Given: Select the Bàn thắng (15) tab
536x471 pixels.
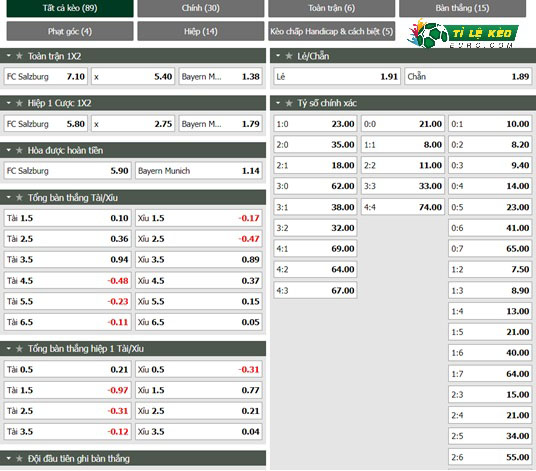Looking at the screenshot, I should click(462, 8).
